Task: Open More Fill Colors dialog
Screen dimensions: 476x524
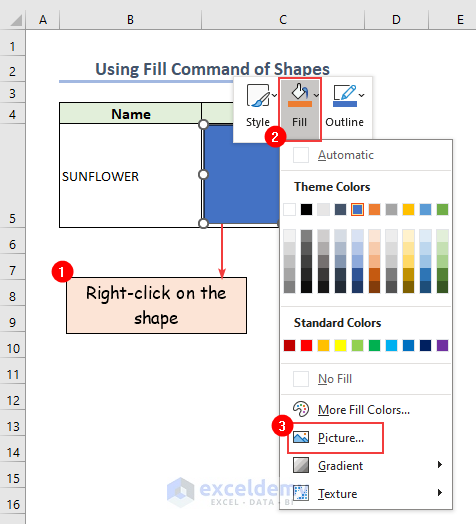Action: click(x=366, y=410)
